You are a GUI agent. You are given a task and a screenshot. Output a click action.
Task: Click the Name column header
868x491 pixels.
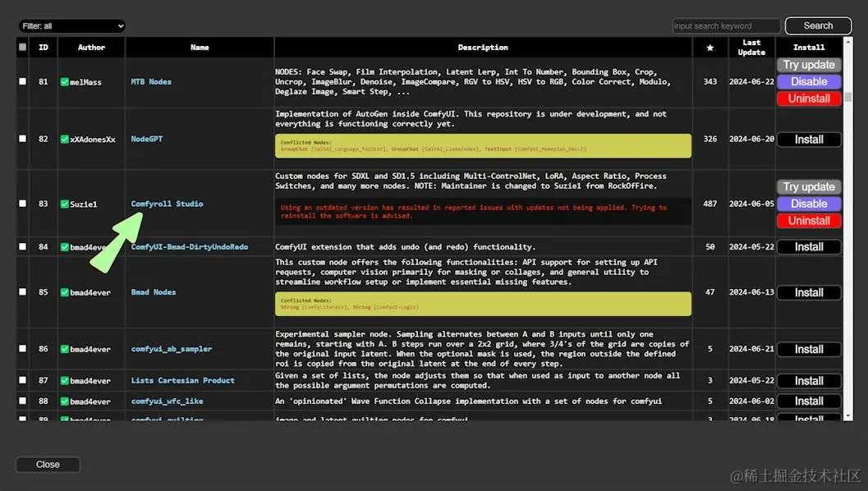(x=200, y=48)
